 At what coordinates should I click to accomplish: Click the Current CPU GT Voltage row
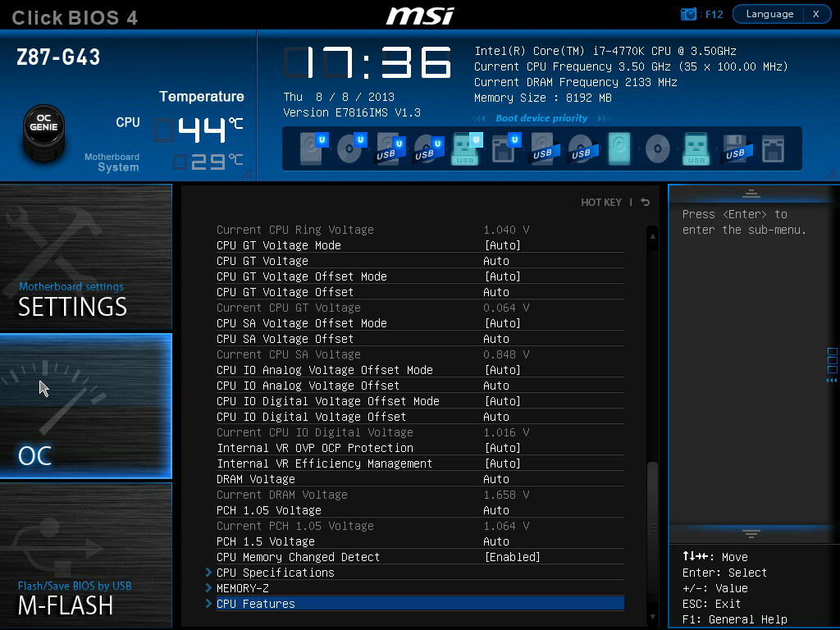point(420,308)
